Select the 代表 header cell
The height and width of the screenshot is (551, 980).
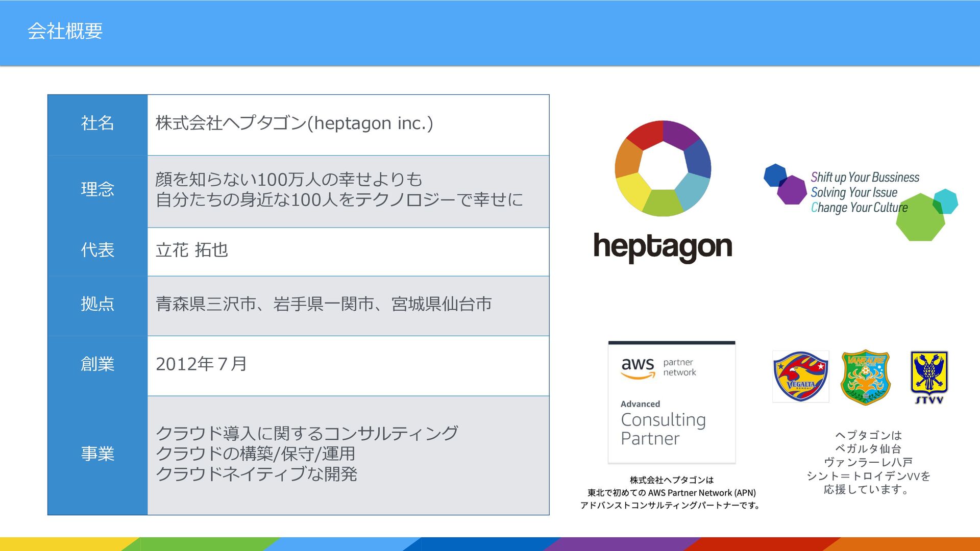click(97, 251)
